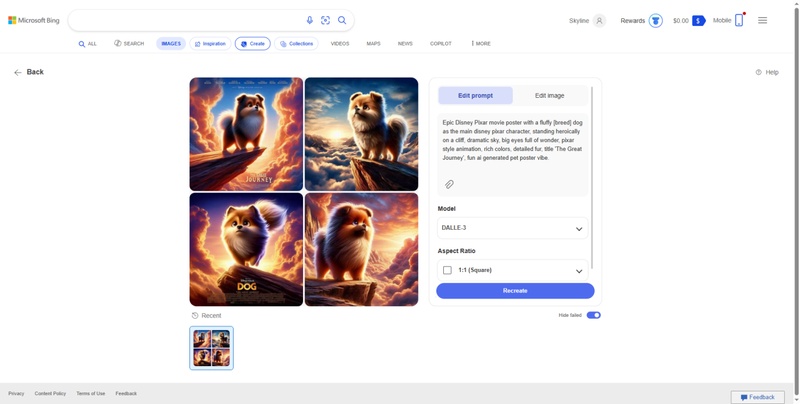Open the Create pill
The image size is (800, 404).
pyautogui.click(x=253, y=44)
